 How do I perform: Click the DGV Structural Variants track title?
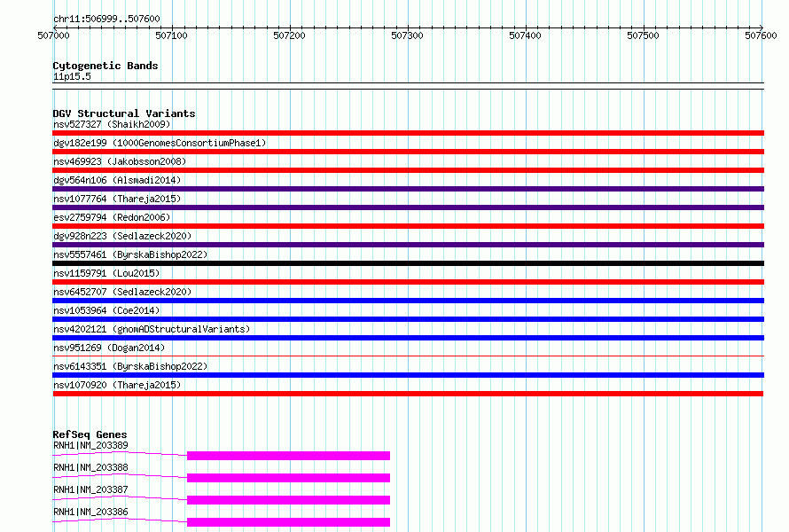coord(124,113)
